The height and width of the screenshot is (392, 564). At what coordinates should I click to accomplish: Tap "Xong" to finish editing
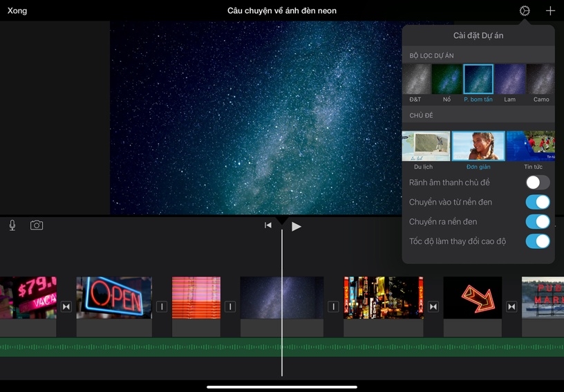click(17, 11)
